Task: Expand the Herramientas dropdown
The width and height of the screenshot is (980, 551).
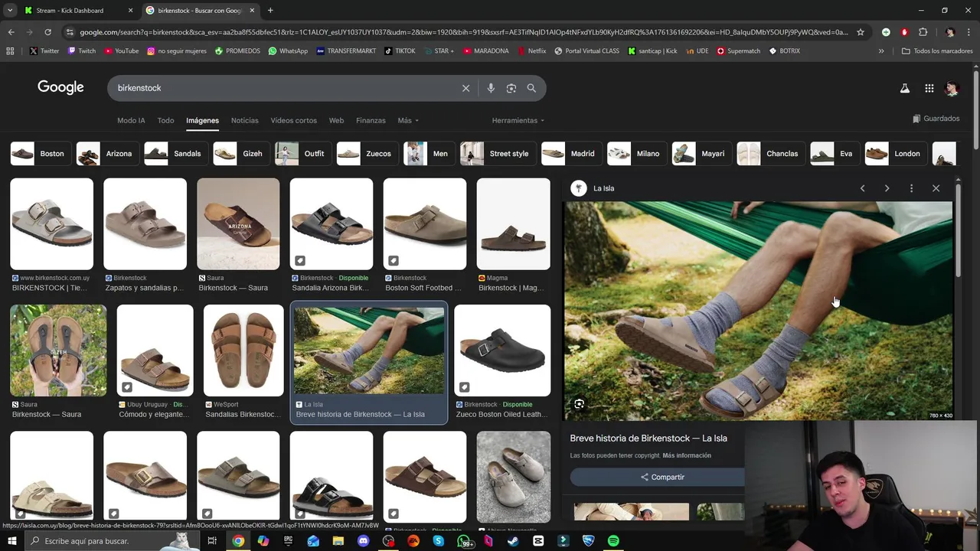Action: (x=518, y=120)
